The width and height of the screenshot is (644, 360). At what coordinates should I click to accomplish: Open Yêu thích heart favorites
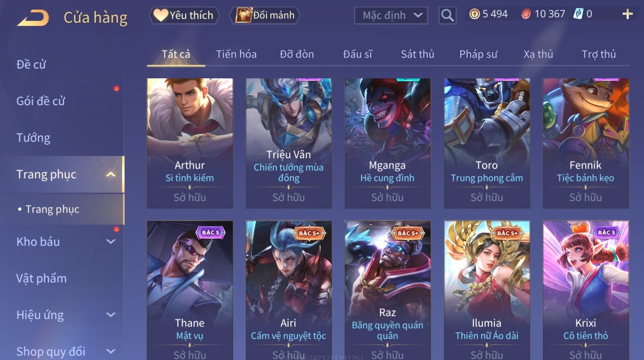click(184, 15)
